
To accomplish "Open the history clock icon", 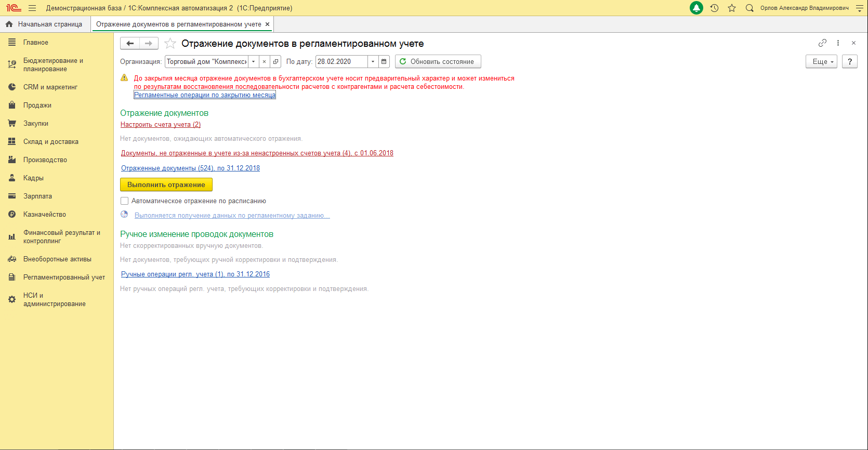I will click(714, 8).
